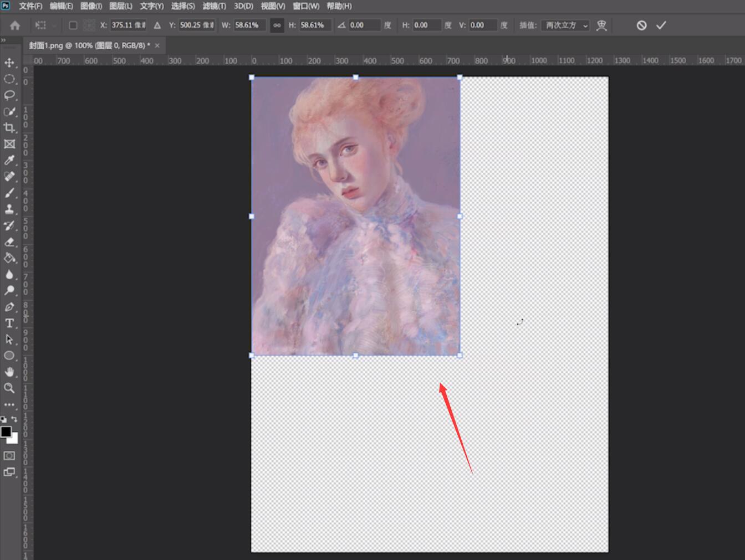The width and height of the screenshot is (745, 560).
Task: Click the vertical skew V field
Action: pos(483,25)
